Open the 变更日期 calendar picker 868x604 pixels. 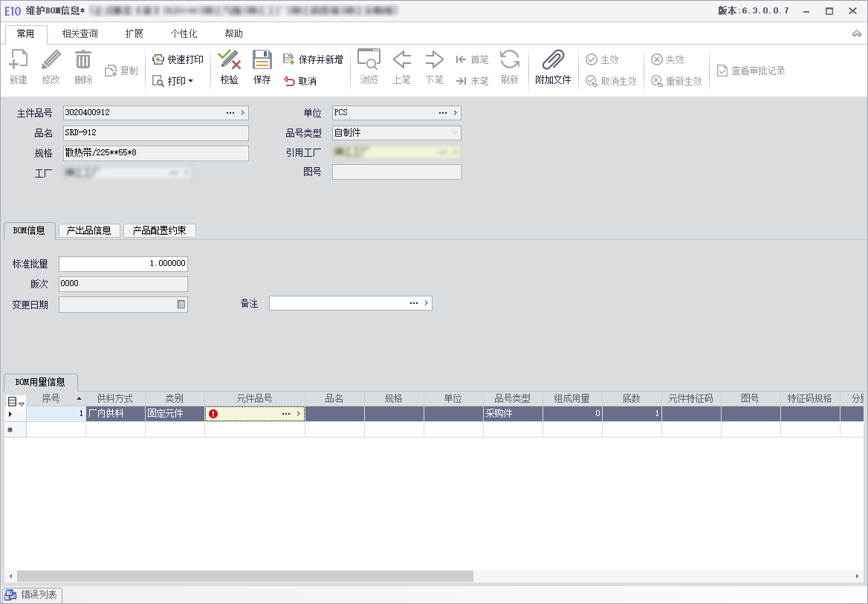(181, 304)
